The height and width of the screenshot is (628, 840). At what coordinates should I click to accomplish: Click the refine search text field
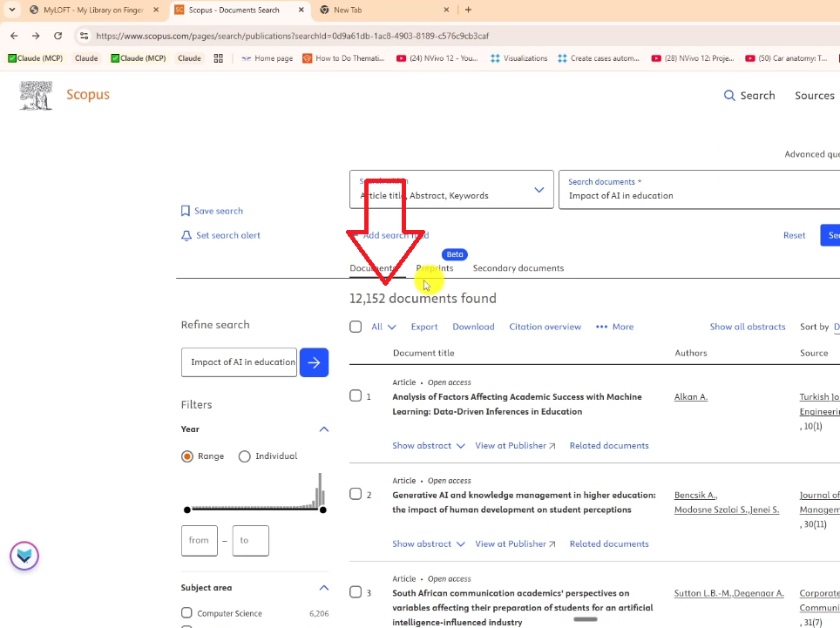tap(239, 362)
